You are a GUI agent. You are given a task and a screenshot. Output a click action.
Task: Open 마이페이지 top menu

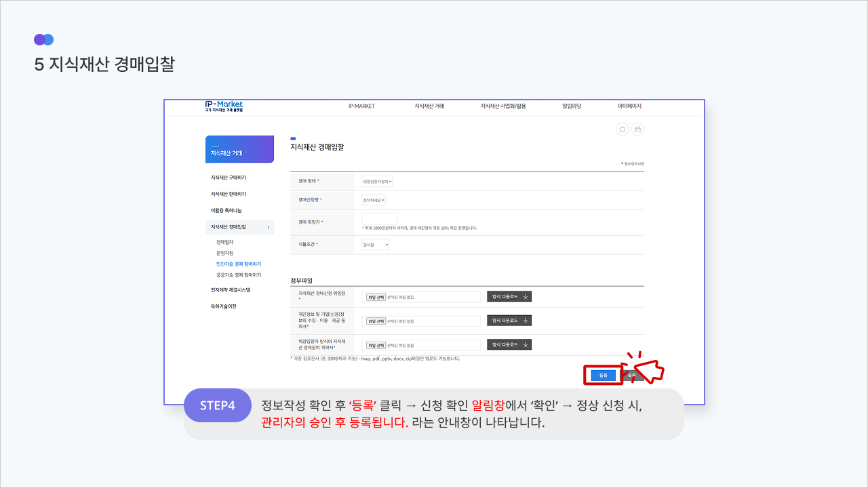click(629, 106)
